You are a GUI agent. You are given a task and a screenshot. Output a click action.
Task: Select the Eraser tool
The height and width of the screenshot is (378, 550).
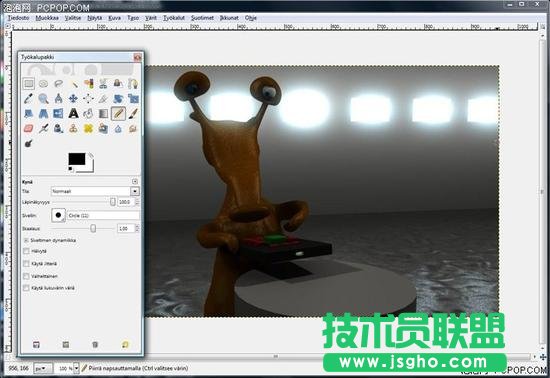(29, 128)
